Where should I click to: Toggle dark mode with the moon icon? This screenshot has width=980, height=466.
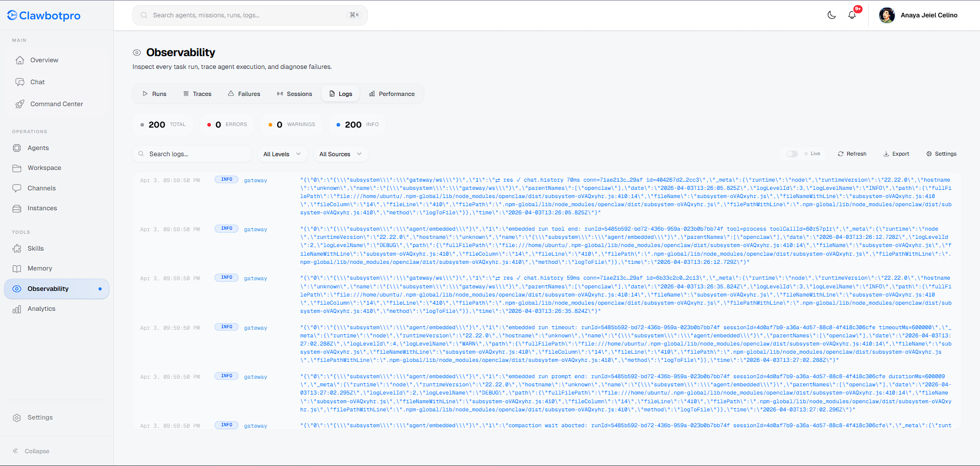[831, 15]
